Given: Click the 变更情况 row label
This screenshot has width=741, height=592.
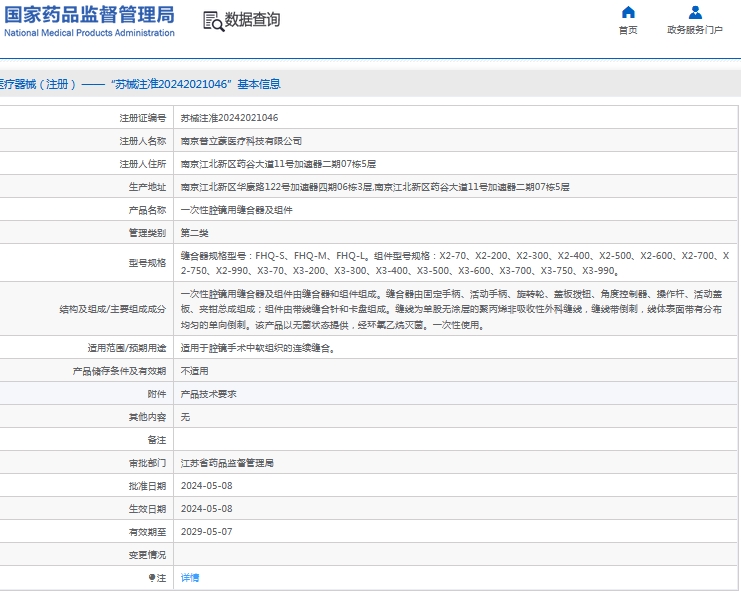Looking at the screenshot, I should coord(147,555).
